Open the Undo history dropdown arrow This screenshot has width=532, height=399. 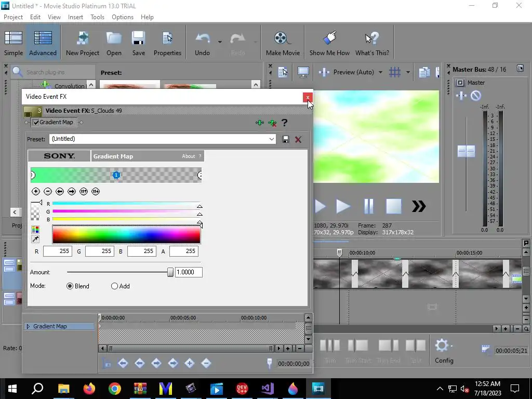220,42
